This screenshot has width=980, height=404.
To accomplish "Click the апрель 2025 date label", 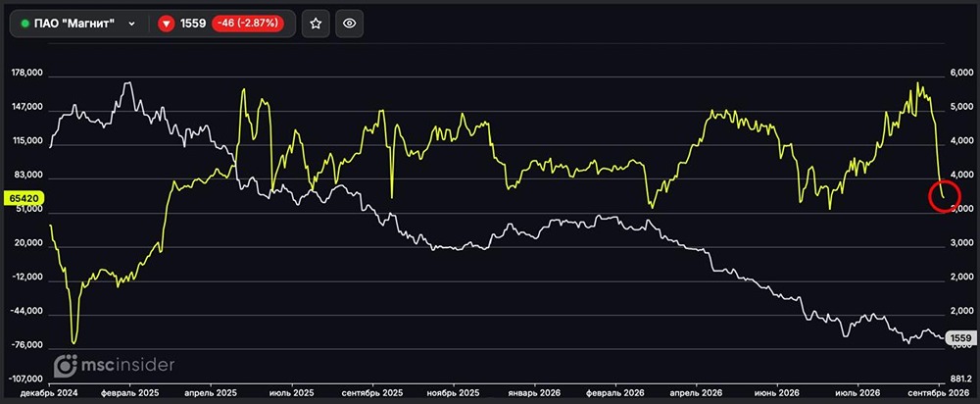I will coord(211,393).
